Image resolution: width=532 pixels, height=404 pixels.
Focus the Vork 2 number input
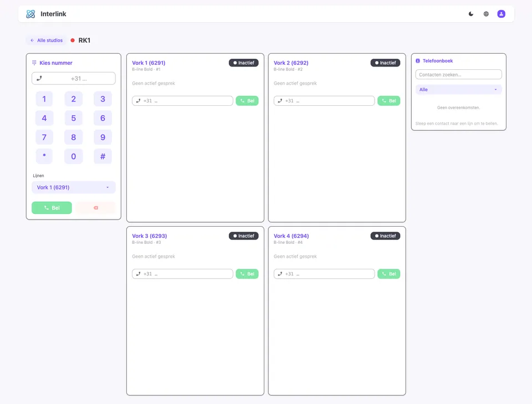[x=324, y=101]
